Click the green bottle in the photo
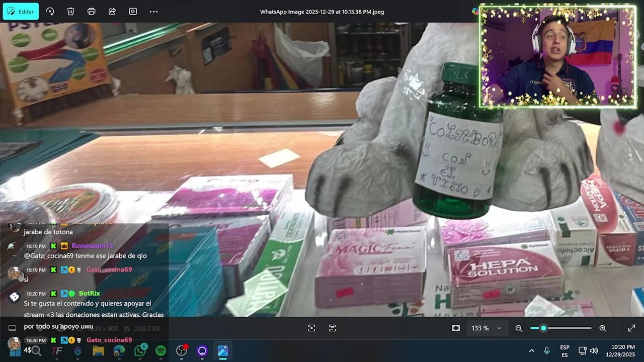 (x=458, y=141)
